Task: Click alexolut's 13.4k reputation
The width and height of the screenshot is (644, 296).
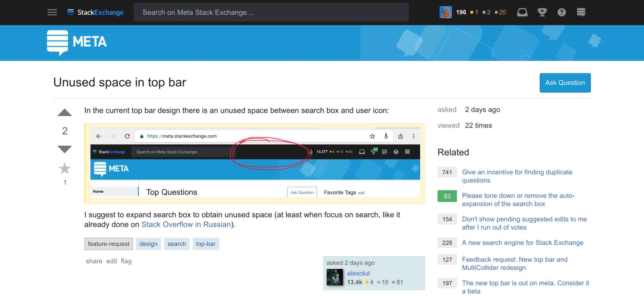Action: (354, 282)
